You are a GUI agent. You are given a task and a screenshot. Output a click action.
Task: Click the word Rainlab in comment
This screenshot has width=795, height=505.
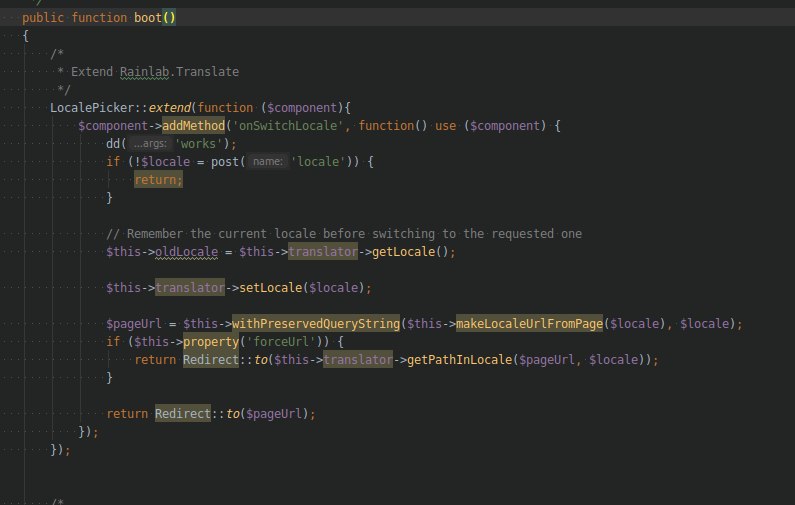pyautogui.click(x=144, y=72)
